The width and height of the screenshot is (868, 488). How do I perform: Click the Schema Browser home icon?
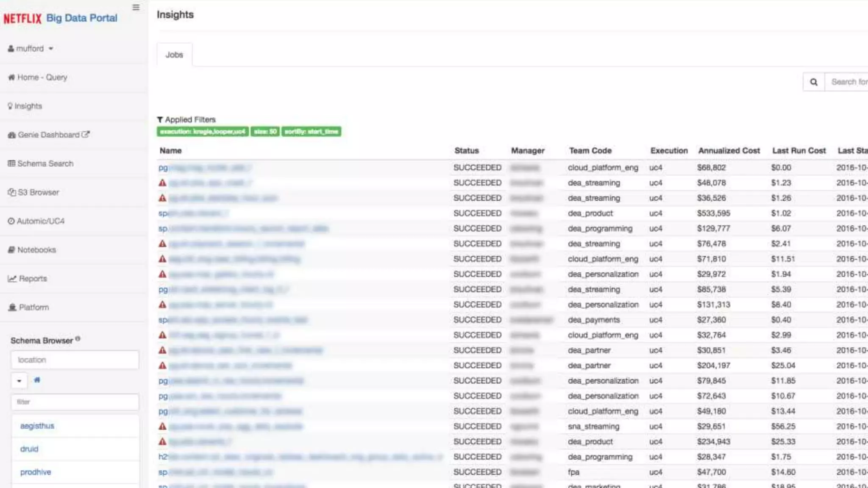point(37,380)
